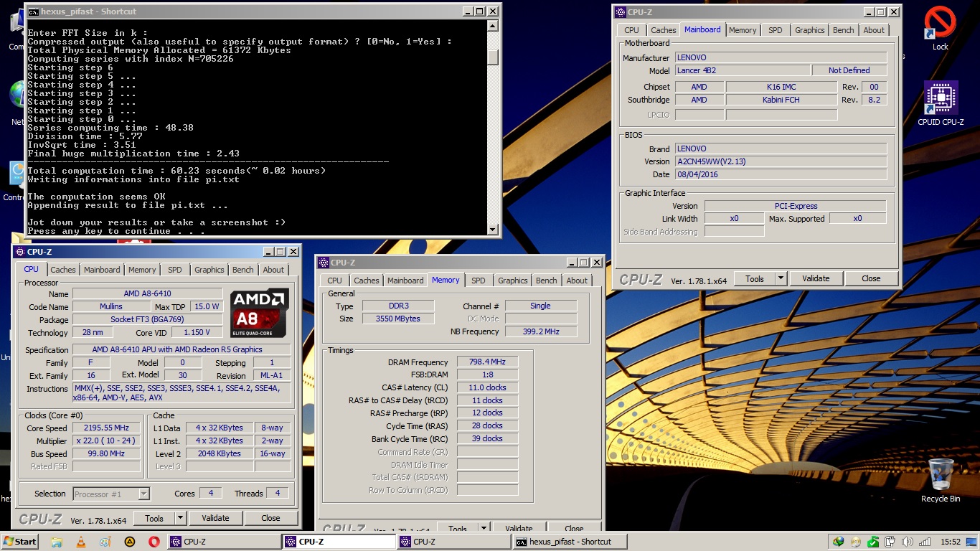980x551 pixels.
Task: Click the Name field showing AMD A8-6410
Action: tap(147, 293)
